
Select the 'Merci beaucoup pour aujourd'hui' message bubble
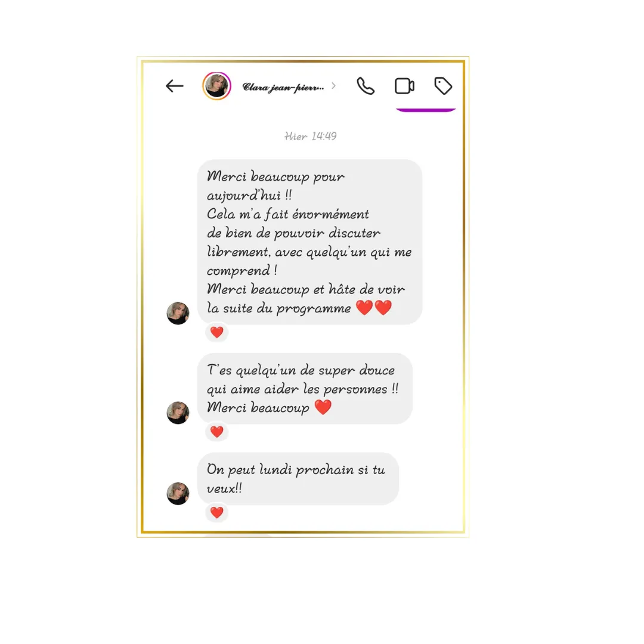(x=309, y=242)
